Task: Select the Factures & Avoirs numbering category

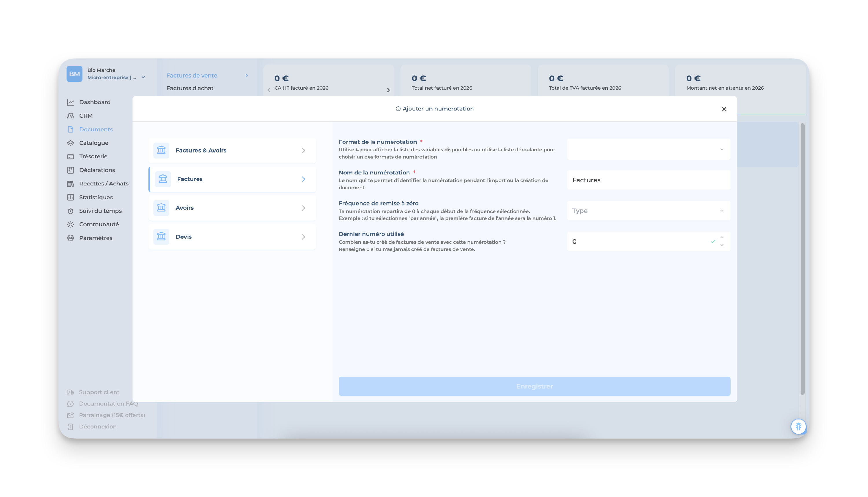Action: (x=232, y=150)
